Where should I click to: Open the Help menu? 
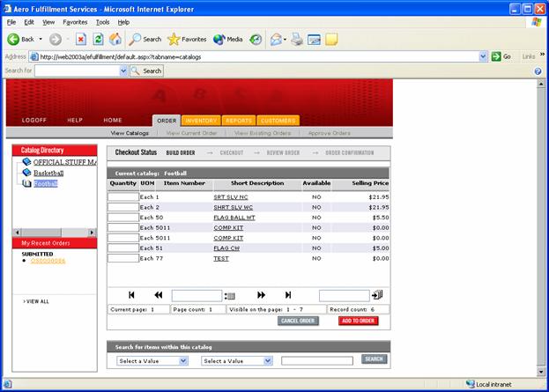pyautogui.click(x=123, y=22)
